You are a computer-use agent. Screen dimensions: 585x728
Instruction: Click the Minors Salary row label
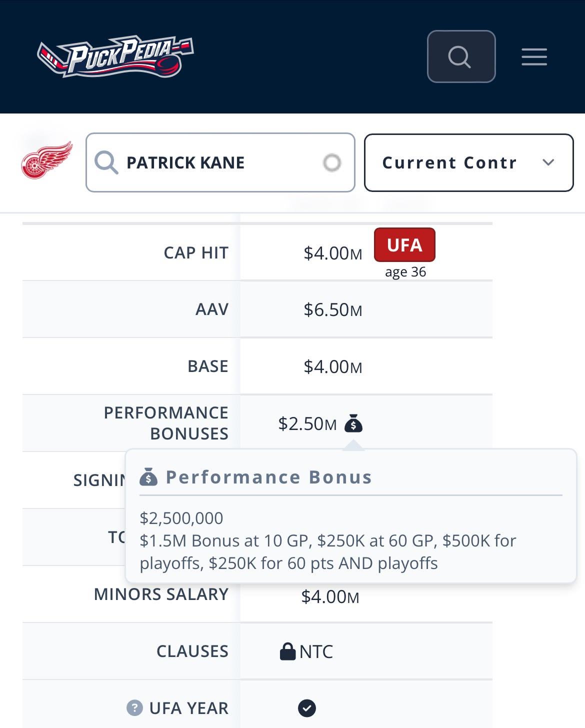[x=161, y=594]
